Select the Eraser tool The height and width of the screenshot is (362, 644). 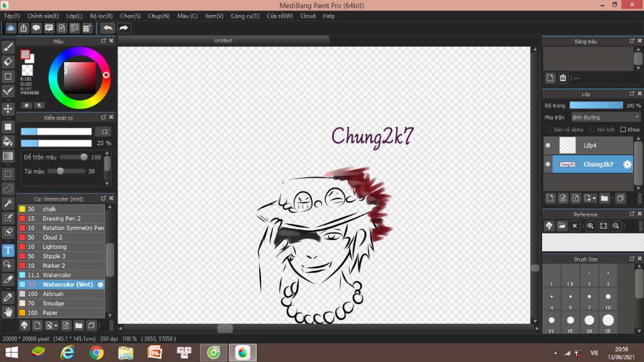[x=8, y=62]
